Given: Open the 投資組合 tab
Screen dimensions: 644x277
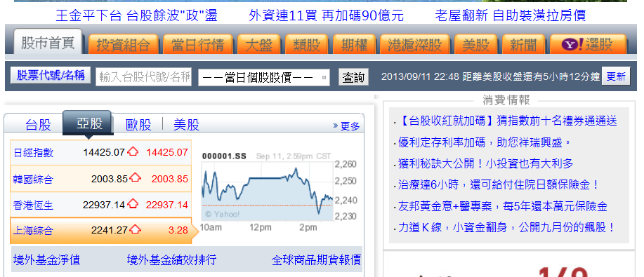Looking at the screenshot, I should pos(123,44).
